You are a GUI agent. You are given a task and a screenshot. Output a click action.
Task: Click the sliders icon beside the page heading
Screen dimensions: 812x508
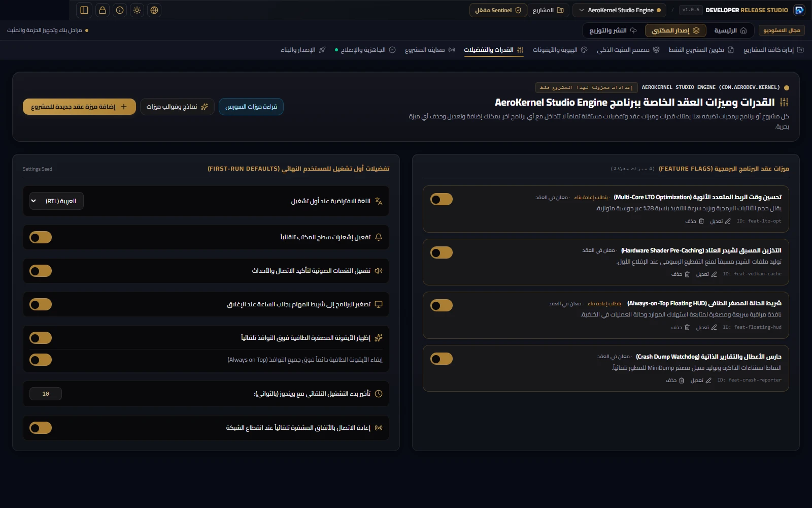pos(784,102)
